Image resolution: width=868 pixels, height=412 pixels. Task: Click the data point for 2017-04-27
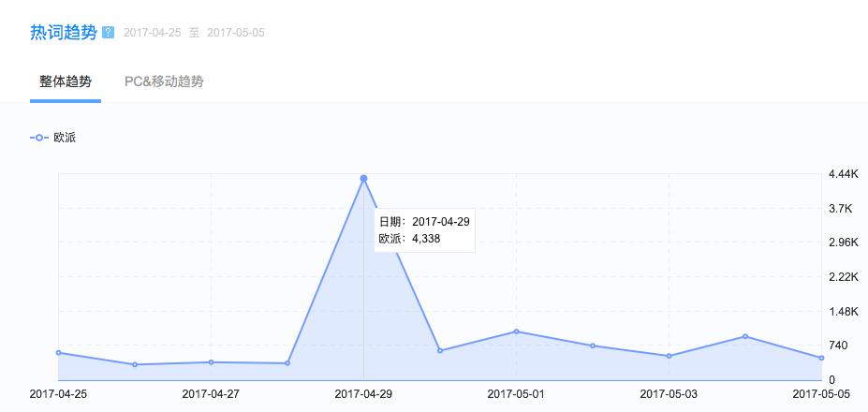click(211, 362)
